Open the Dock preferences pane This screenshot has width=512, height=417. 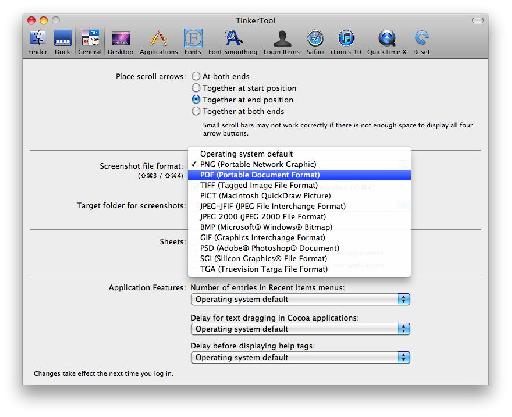point(62,42)
